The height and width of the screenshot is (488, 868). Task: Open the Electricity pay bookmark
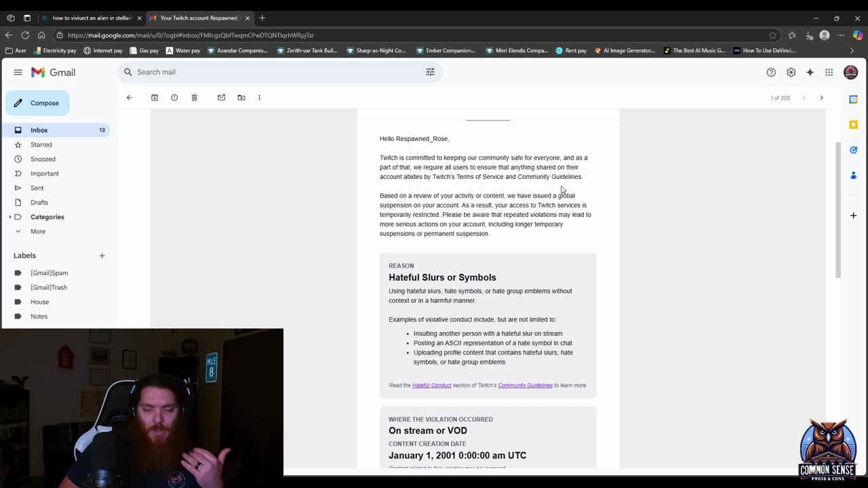55,50
